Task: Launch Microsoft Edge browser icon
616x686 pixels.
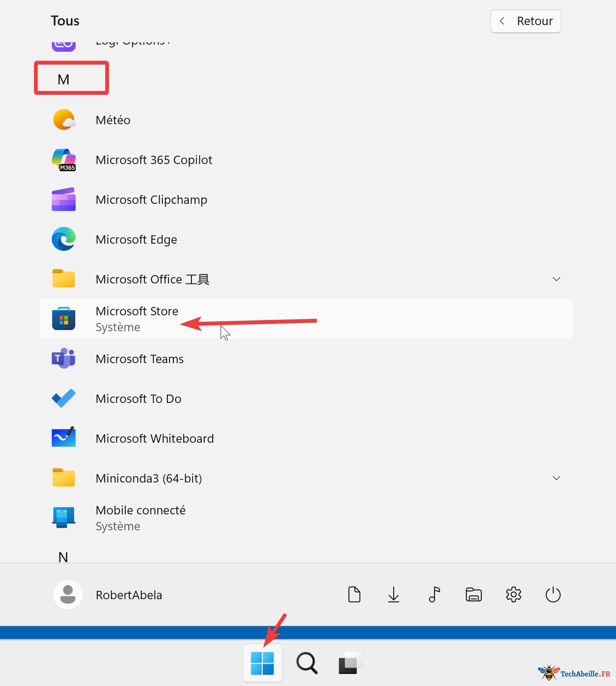Action: pos(64,239)
